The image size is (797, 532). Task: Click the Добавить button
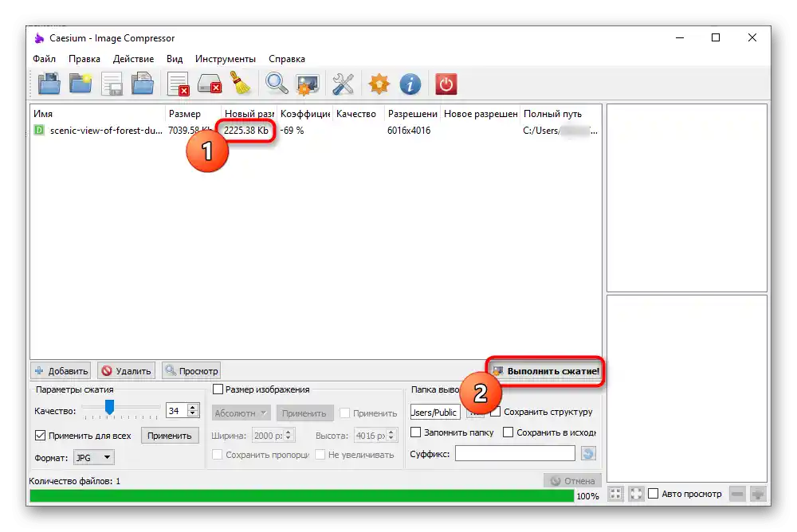coord(61,371)
